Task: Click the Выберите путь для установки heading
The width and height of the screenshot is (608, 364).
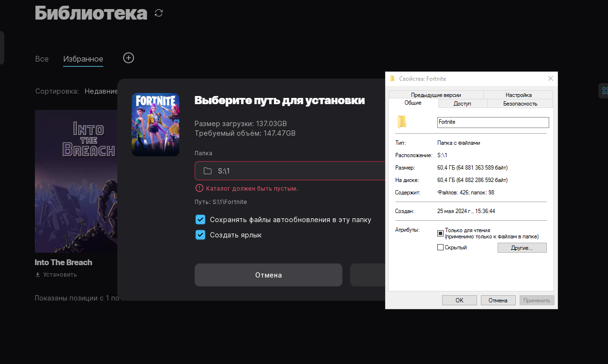Action: [x=280, y=100]
